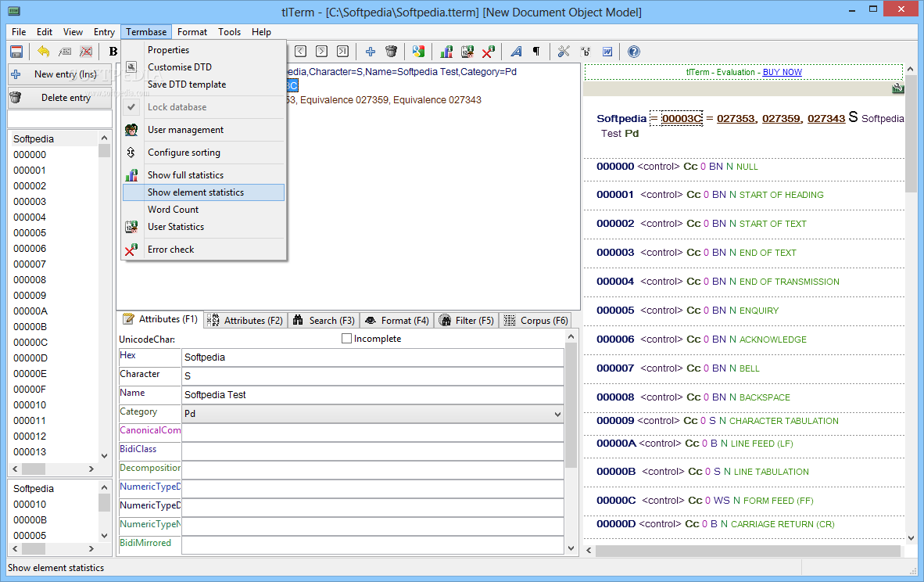Open the Tools menu
The image size is (924, 582).
pos(229,32)
